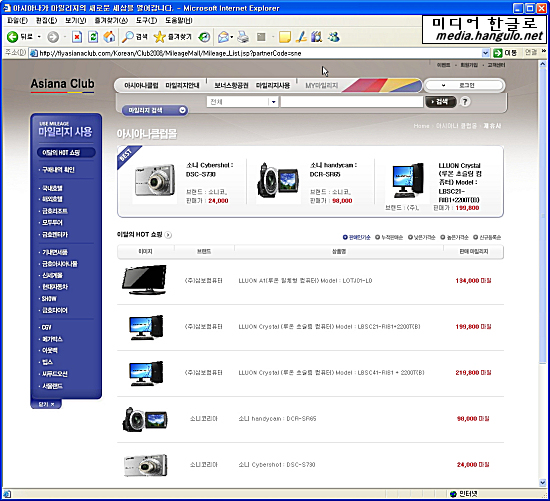Click the 판매 마일리지 column header

[x=473, y=252]
